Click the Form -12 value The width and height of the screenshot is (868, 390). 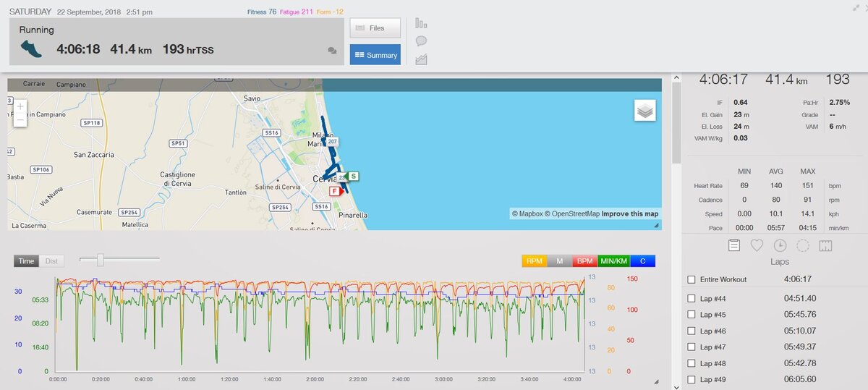[x=329, y=12]
